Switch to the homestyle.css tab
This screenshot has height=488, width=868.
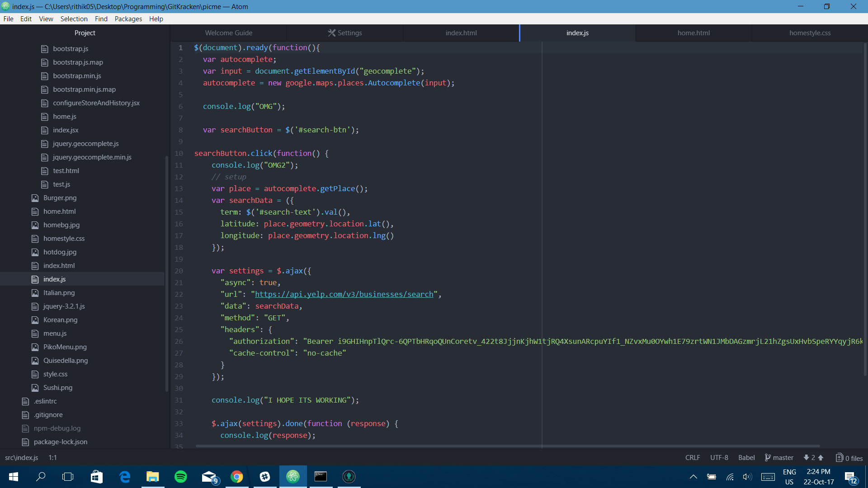[810, 33]
